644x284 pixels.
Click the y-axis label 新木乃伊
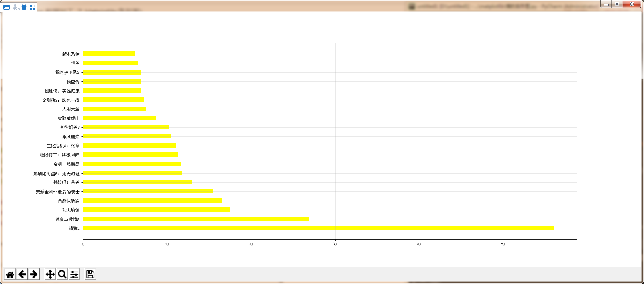tap(71, 54)
